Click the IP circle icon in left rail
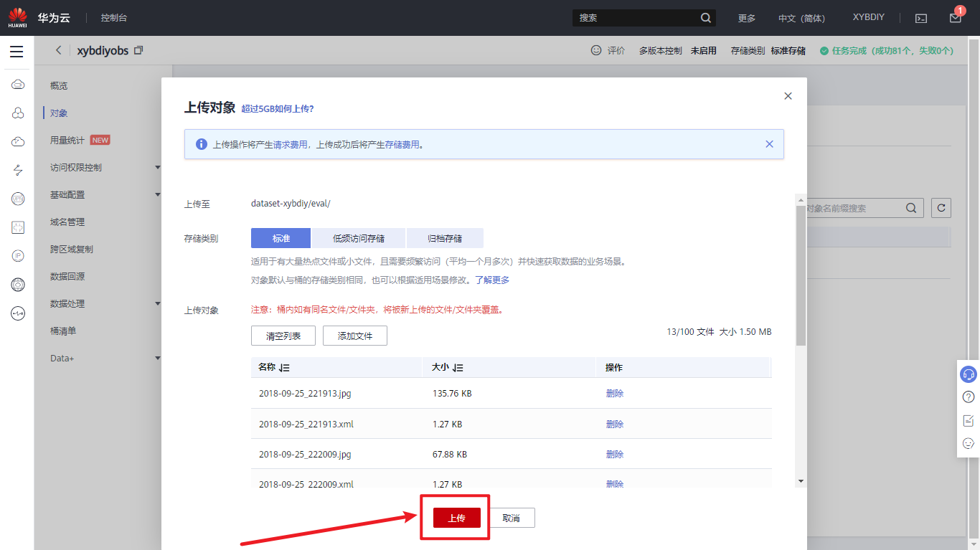This screenshot has width=980, height=550. [x=18, y=256]
